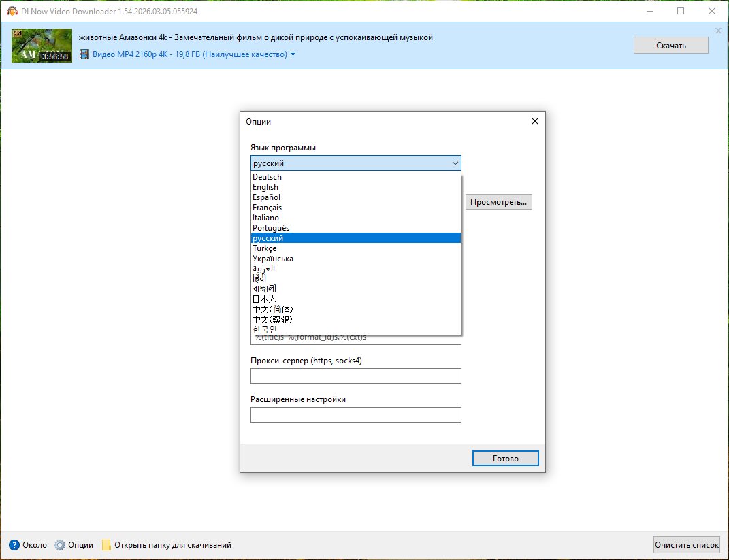The height and width of the screenshot is (560, 729).
Task: Expand video quality format dropdown
Action: point(293,54)
